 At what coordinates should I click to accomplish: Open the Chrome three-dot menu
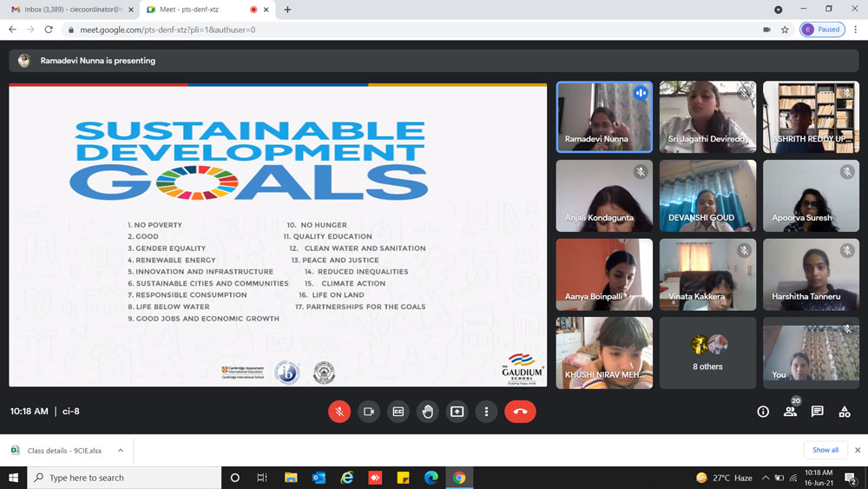pos(856,30)
